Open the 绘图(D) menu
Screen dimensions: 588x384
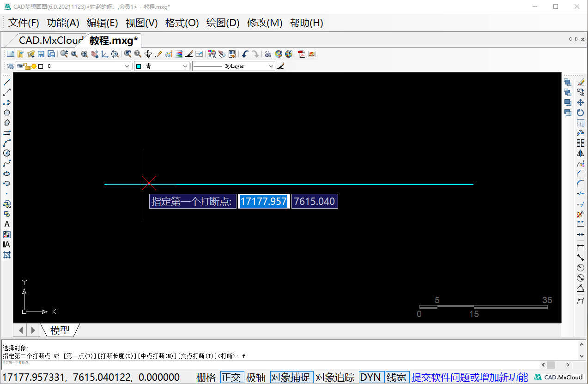coord(223,23)
